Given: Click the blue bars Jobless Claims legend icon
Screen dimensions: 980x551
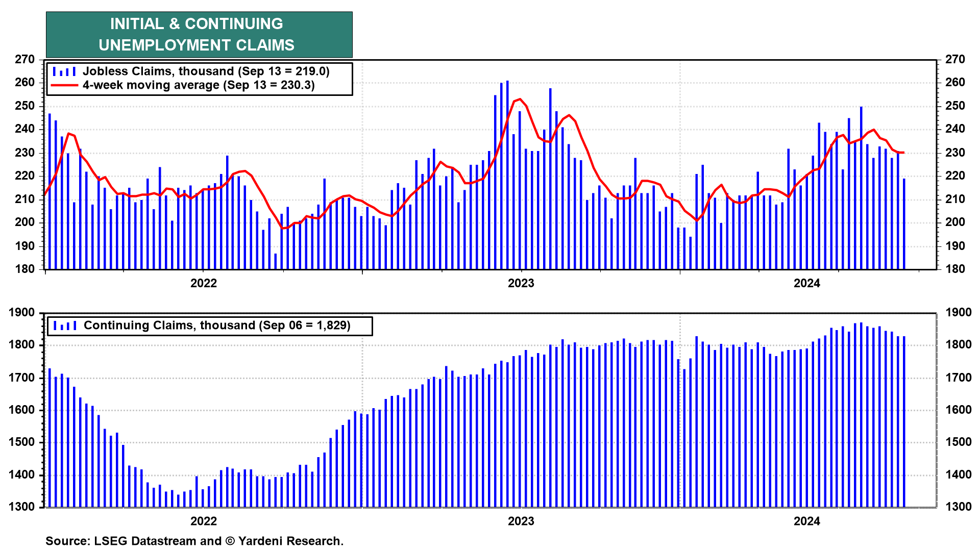Looking at the screenshot, I should coord(64,71).
